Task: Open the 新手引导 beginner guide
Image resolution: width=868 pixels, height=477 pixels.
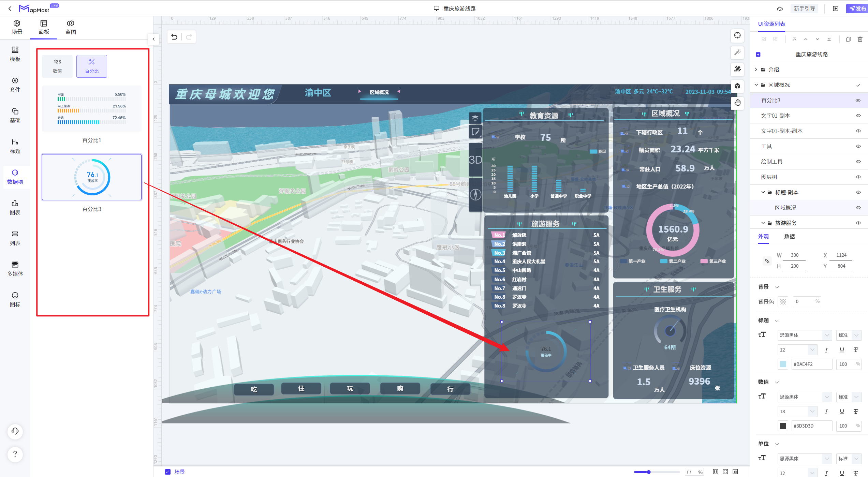Action: [804, 9]
